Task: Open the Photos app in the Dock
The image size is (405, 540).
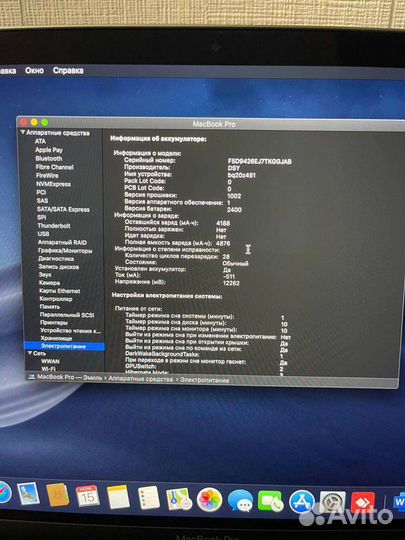Action: pyautogui.click(x=209, y=500)
